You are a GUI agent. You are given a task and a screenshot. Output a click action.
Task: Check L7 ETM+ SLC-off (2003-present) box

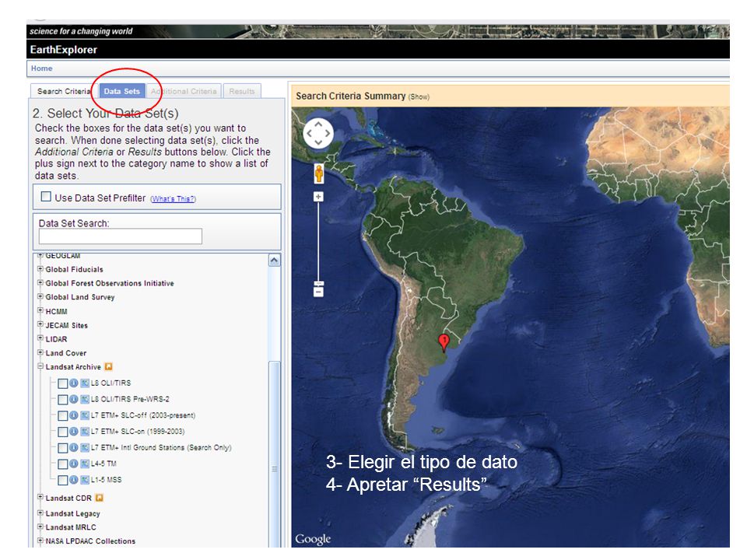(63, 415)
